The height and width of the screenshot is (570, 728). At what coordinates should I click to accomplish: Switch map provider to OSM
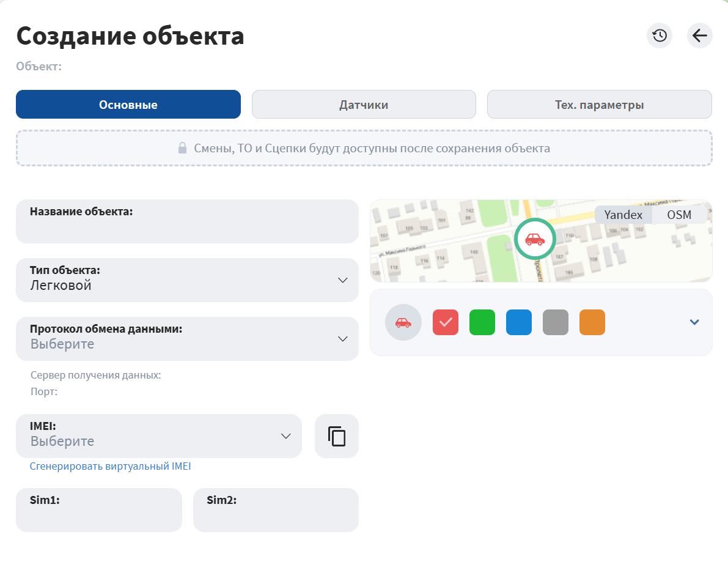point(678,215)
